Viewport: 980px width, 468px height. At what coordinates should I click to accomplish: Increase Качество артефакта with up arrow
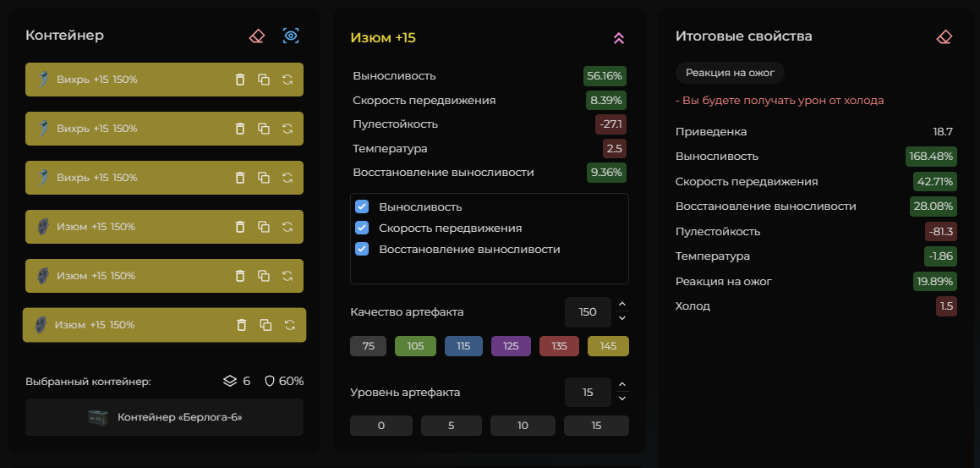tap(622, 305)
